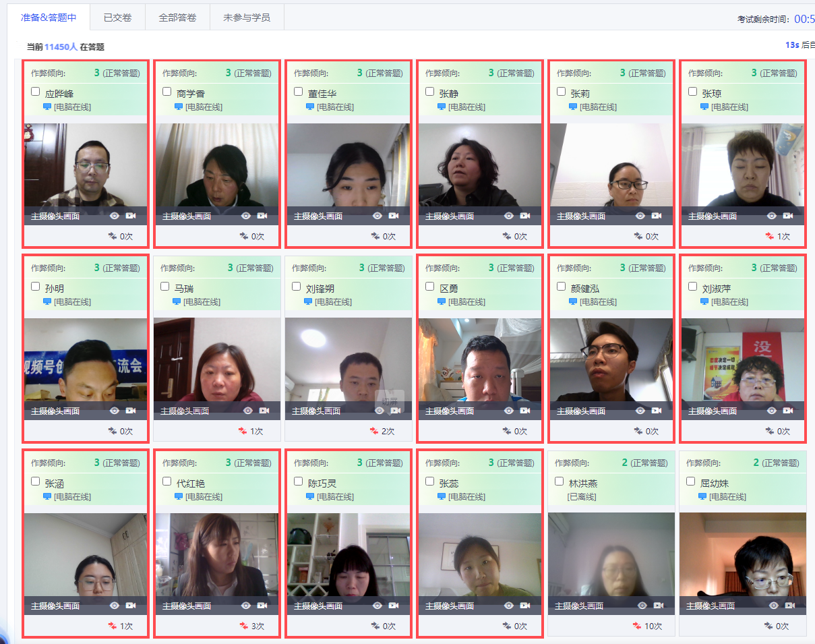This screenshot has height=644, width=815.
Task: Switch to the 已交卷 tab
Action: (118, 18)
